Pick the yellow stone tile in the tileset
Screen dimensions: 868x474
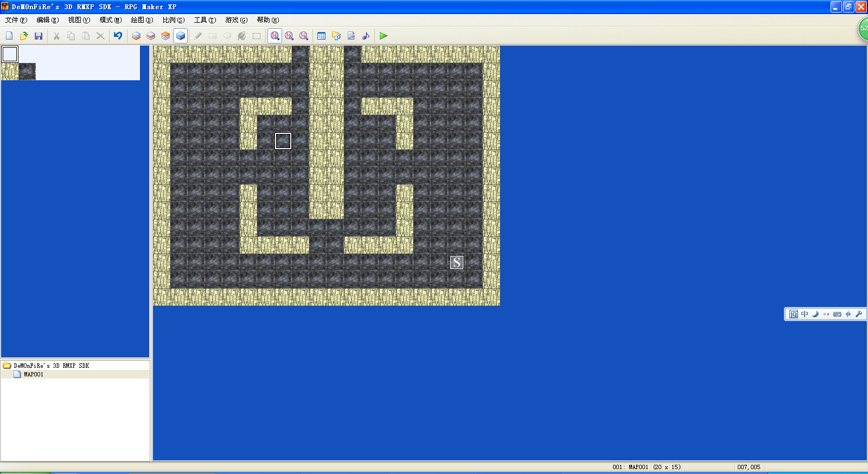pyautogui.click(x=10, y=72)
